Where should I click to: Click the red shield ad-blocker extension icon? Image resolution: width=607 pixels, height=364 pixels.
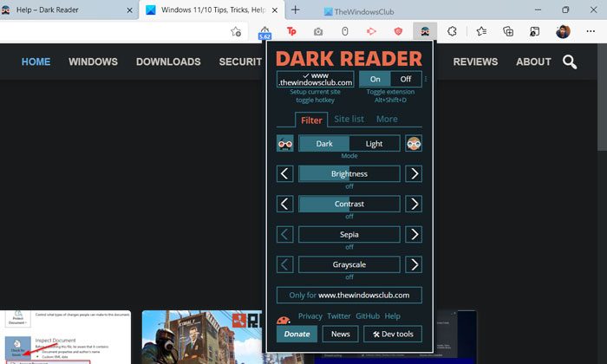pos(398,31)
